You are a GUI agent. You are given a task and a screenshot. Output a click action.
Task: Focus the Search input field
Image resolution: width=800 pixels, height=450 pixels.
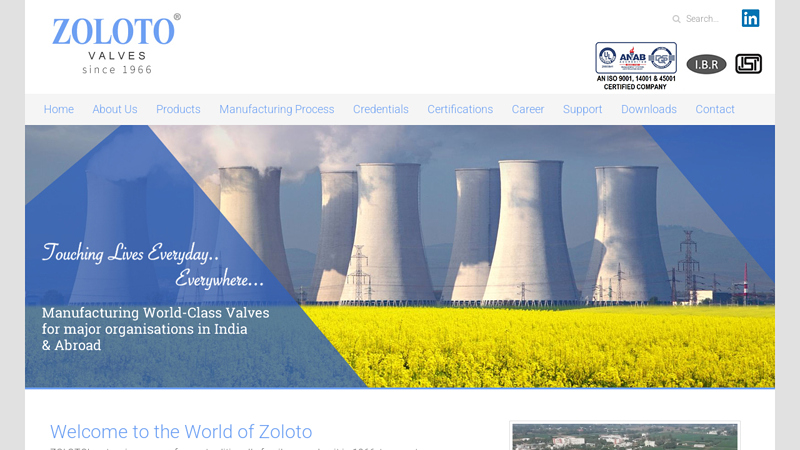pyautogui.click(x=702, y=19)
